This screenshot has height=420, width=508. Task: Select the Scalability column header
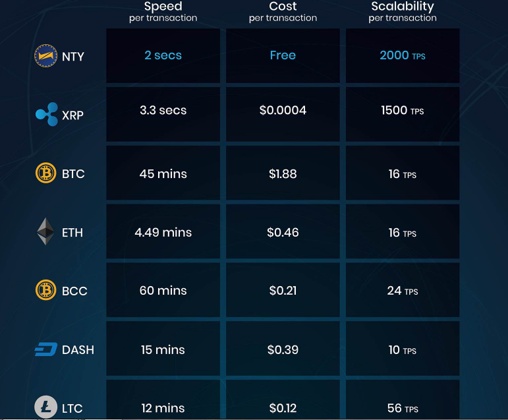(x=403, y=11)
